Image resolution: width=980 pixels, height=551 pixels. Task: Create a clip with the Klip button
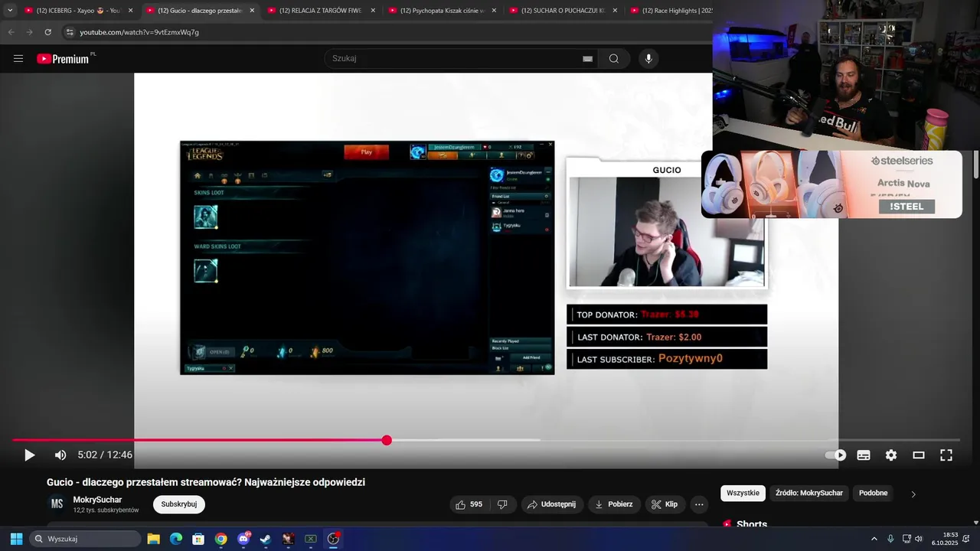665,504
